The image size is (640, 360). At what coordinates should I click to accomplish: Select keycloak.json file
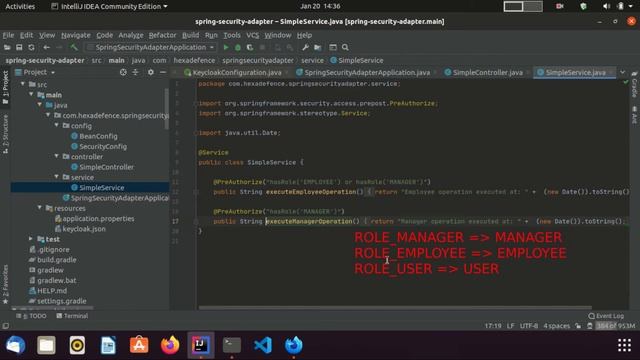(84, 229)
